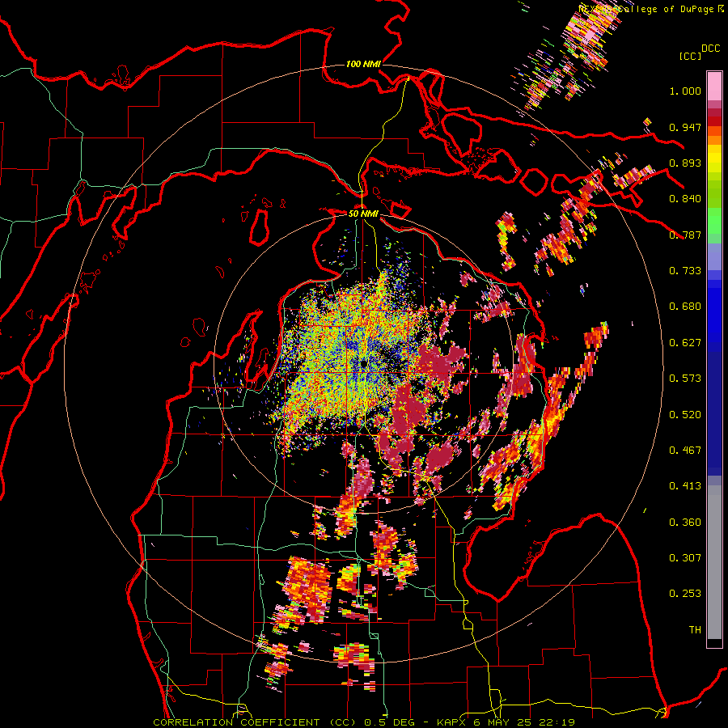Click the 50 NMI range ring label
Screen dimensions: 728x728
coord(363,214)
